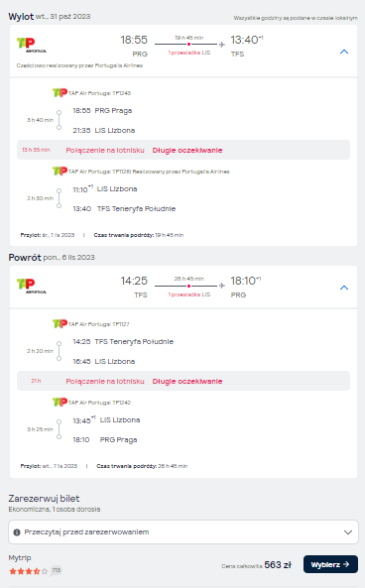Click TAP Air Portugal logo in outbound header

[x=32, y=46]
